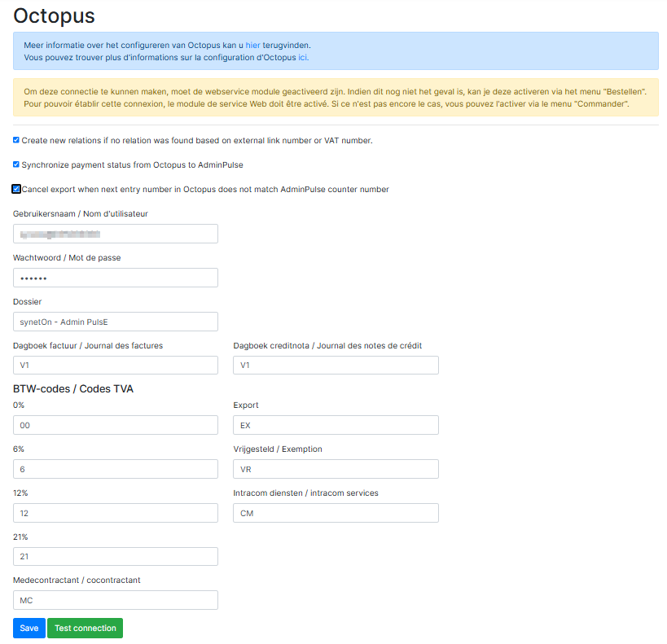This screenshot has width=667, height=644.
Task: Click the 'Export' field label
Action: click(246, 405)
